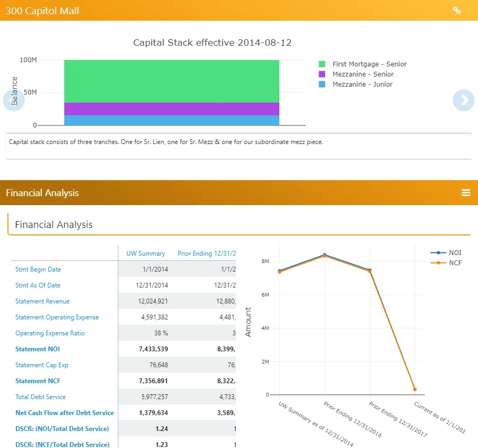
Task: Click the Operating Expense Ratio label
Action: (50, 333)
